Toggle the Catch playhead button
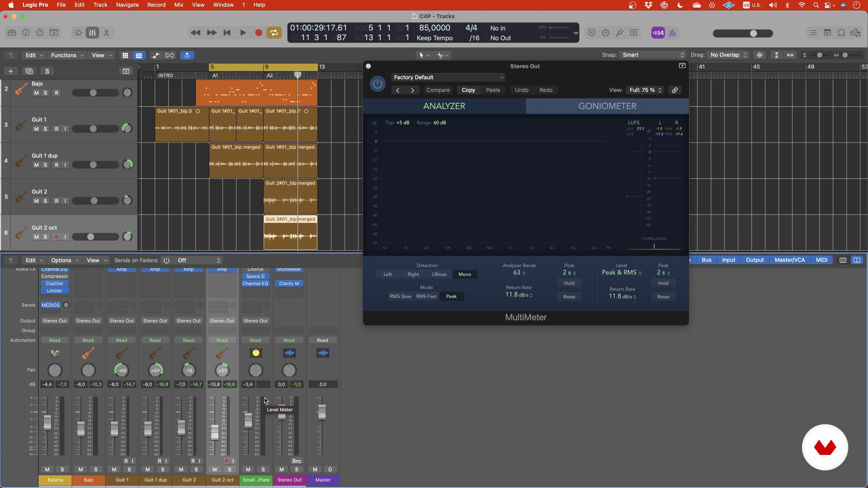Viewport: 868px width, 488px height. point(187,55)
